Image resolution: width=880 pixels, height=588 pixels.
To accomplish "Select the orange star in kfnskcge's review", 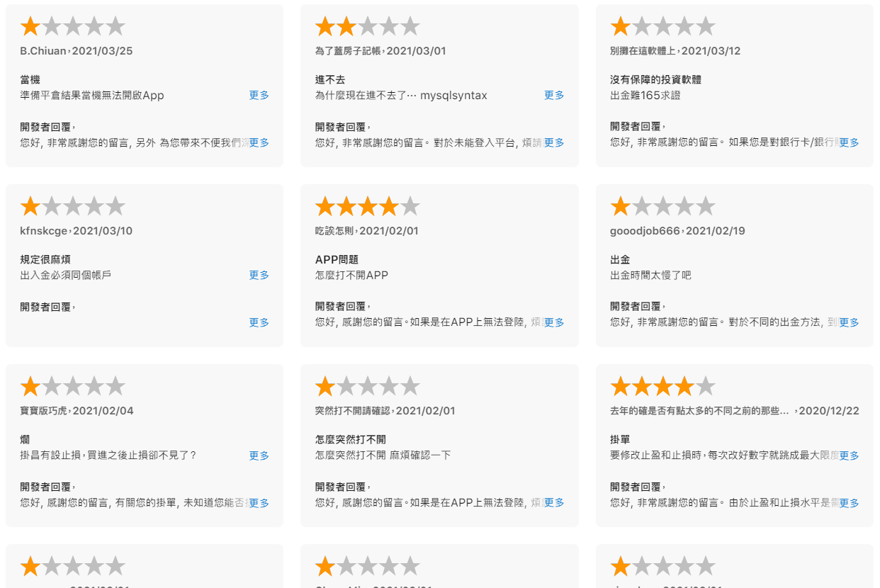I will point(30,205).
